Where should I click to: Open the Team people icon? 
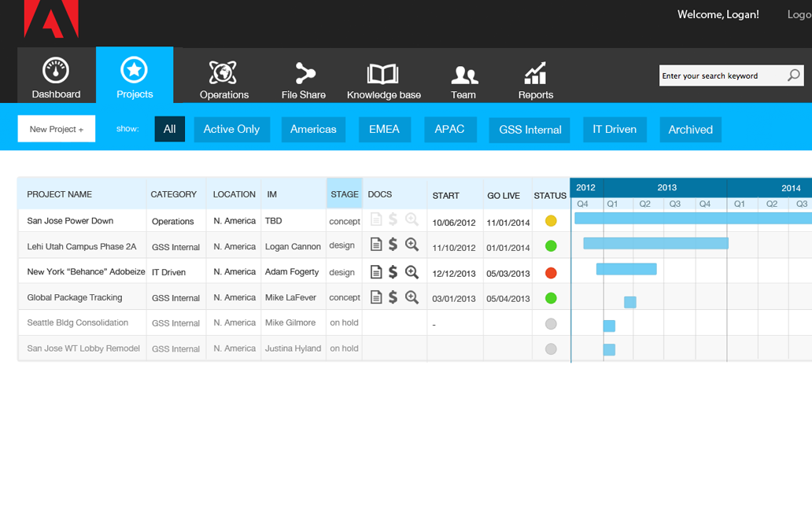[x=463, y=75]
